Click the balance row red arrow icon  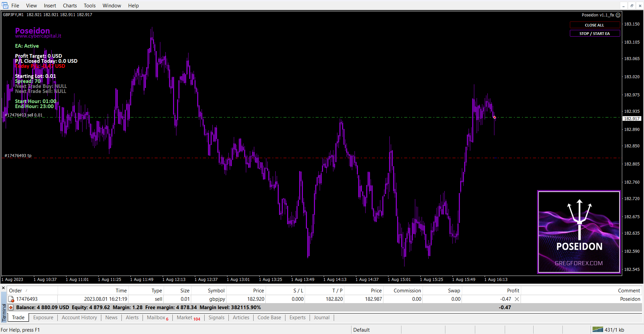click(11, 307)
